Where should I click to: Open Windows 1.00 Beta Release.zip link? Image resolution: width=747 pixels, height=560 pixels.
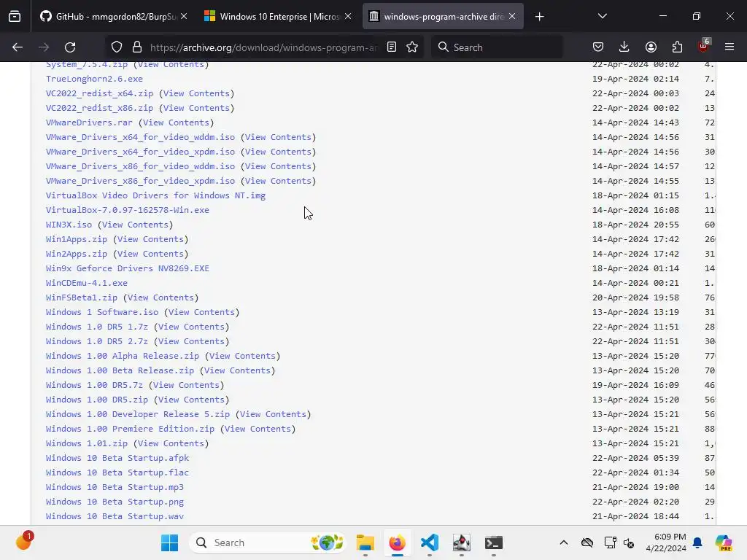(120, 370)
